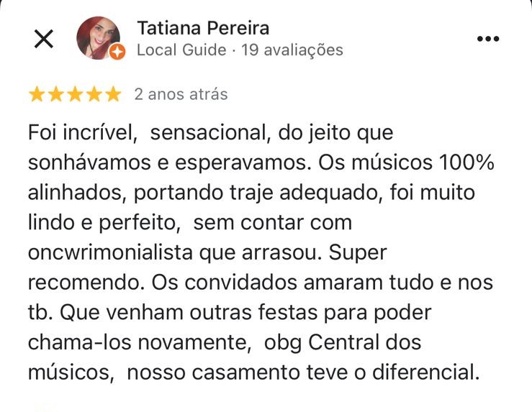
Task: Click the "2 anos atrás" timestamp
Action: pos(181,94)
